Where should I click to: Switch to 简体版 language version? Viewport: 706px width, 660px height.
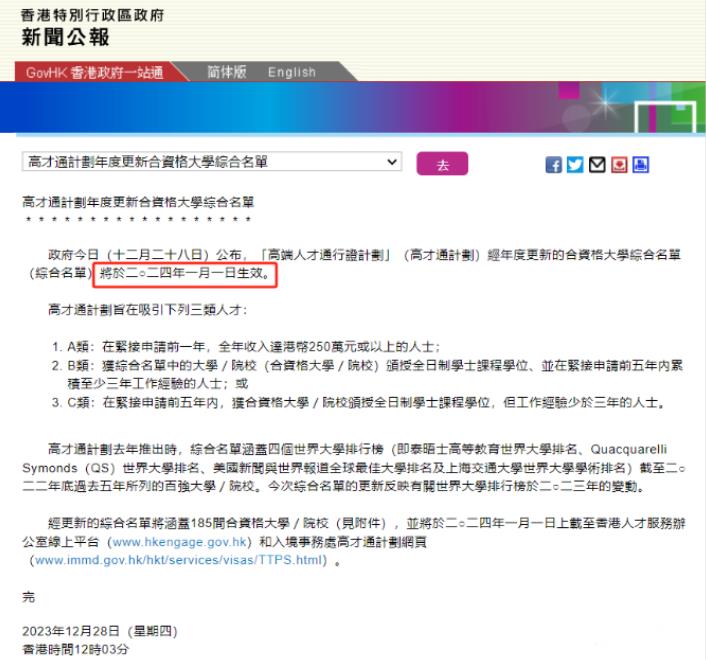(226, 72)
